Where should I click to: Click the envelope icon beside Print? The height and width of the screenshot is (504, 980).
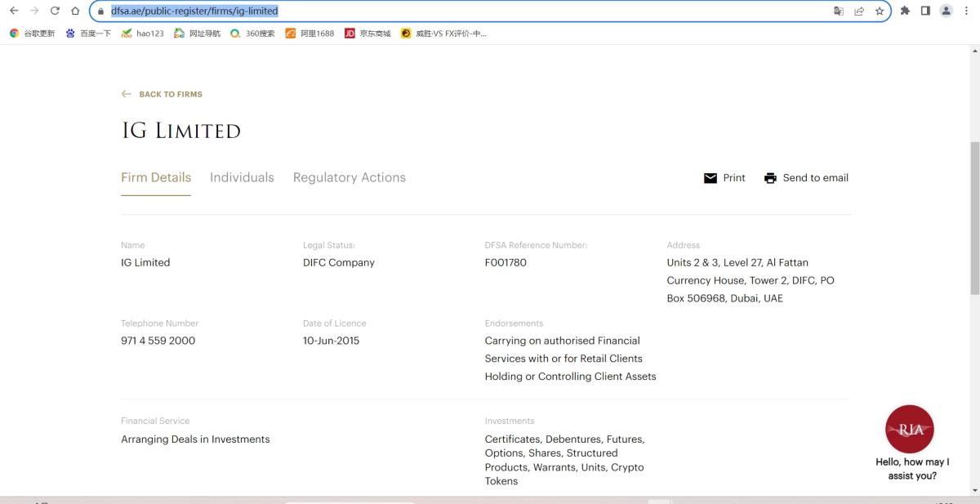[x=710, y=178]
